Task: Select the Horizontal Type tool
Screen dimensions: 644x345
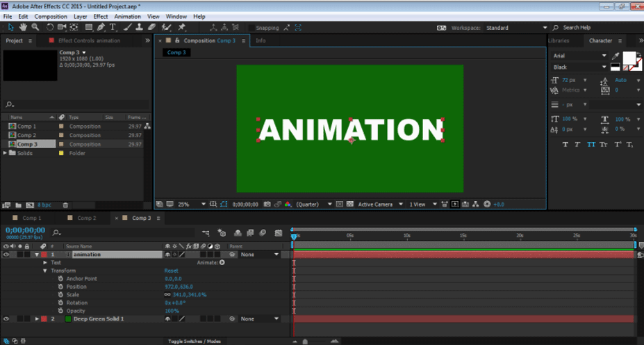Action: coord(113,27)
